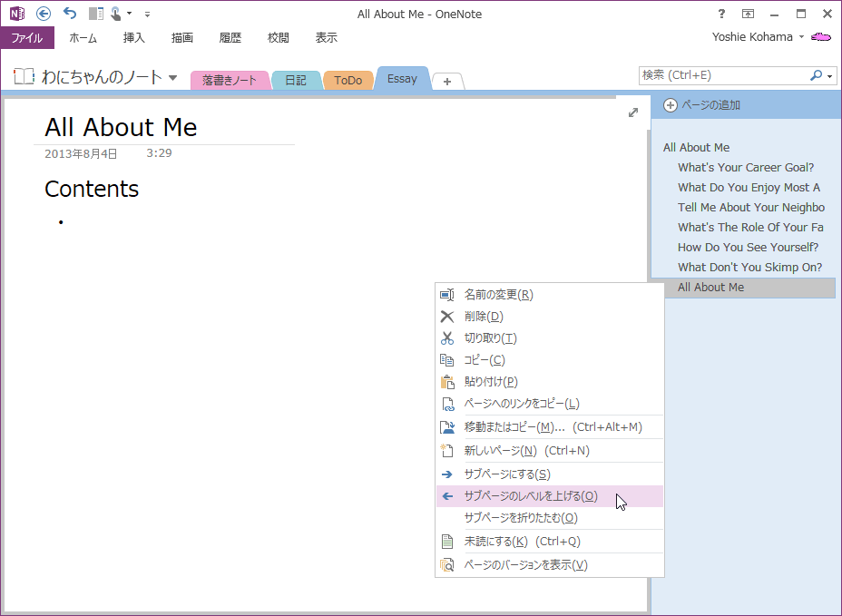Viewport: 842px width, 616px height.
Task: Open Customize Quick Access Toolbar menu
Action: click(147, 15)
